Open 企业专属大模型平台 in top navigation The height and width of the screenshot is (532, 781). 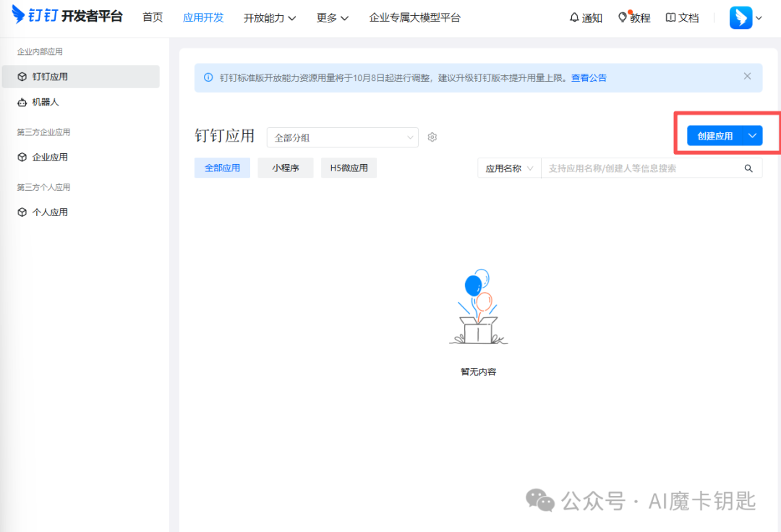click(415, 17)
